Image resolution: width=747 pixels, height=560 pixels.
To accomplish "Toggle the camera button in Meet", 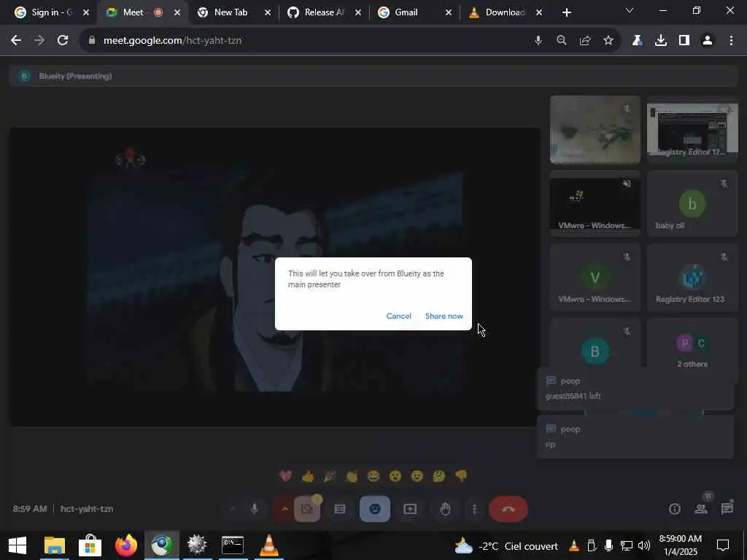I will tap(307, 509).
